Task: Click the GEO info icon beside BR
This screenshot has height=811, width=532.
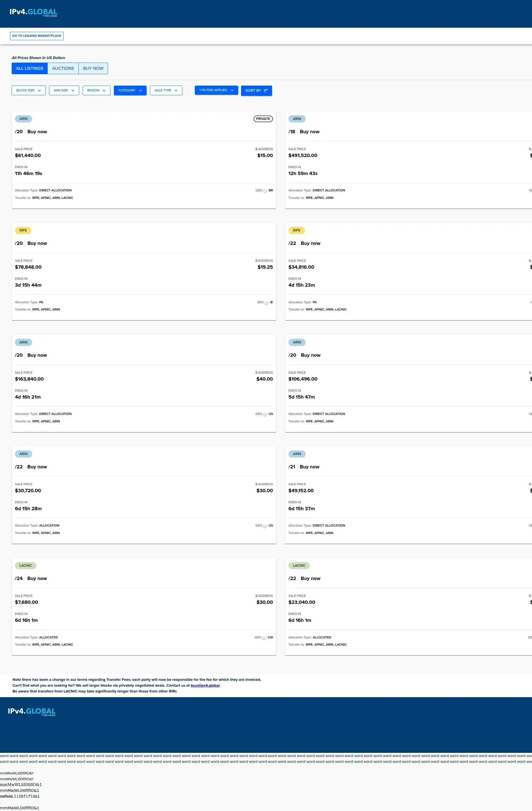Action: click(265, 191)
